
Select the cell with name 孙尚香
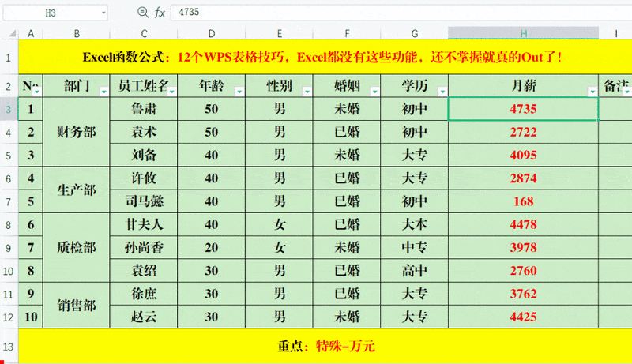click(x=144, y=247)
